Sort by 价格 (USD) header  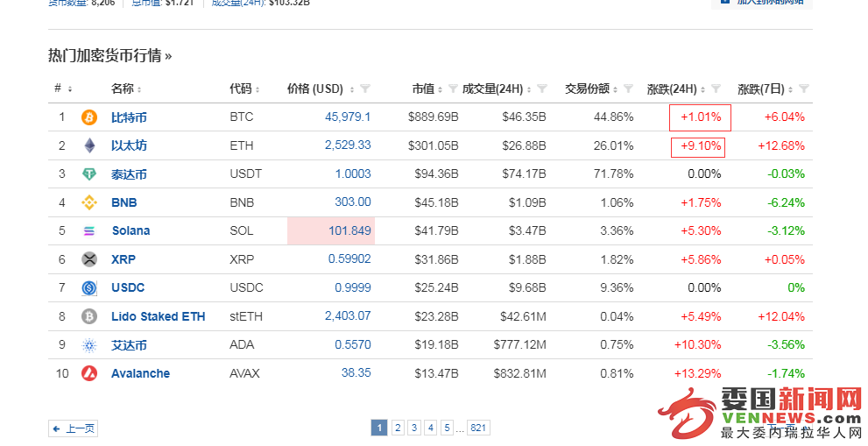pyautogui.click(x=351, y=89)
